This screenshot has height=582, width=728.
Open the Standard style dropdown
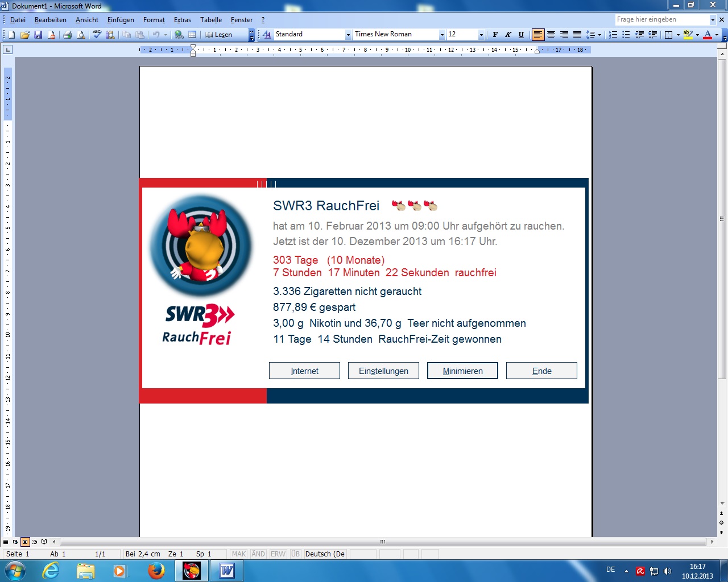tap(348, 35)
